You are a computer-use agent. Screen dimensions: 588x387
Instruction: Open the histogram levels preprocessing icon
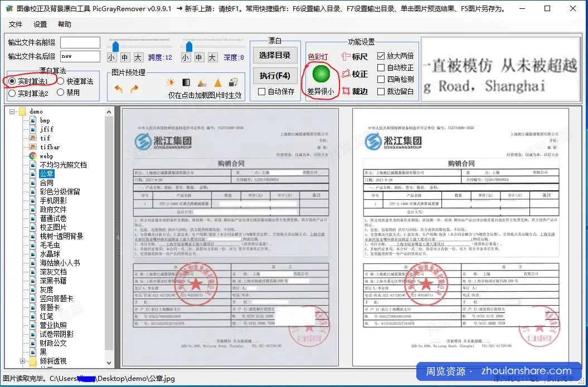[x=202, y=82]
